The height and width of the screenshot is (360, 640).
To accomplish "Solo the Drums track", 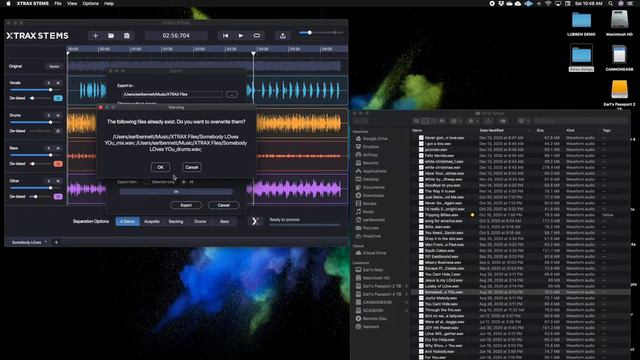I will click(x=49, y=116).
